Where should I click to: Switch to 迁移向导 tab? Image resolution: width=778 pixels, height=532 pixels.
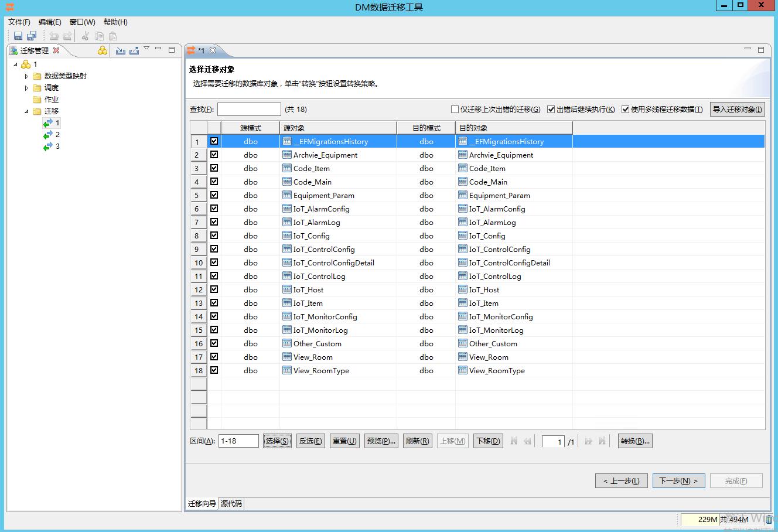click(x=202, y=504)
